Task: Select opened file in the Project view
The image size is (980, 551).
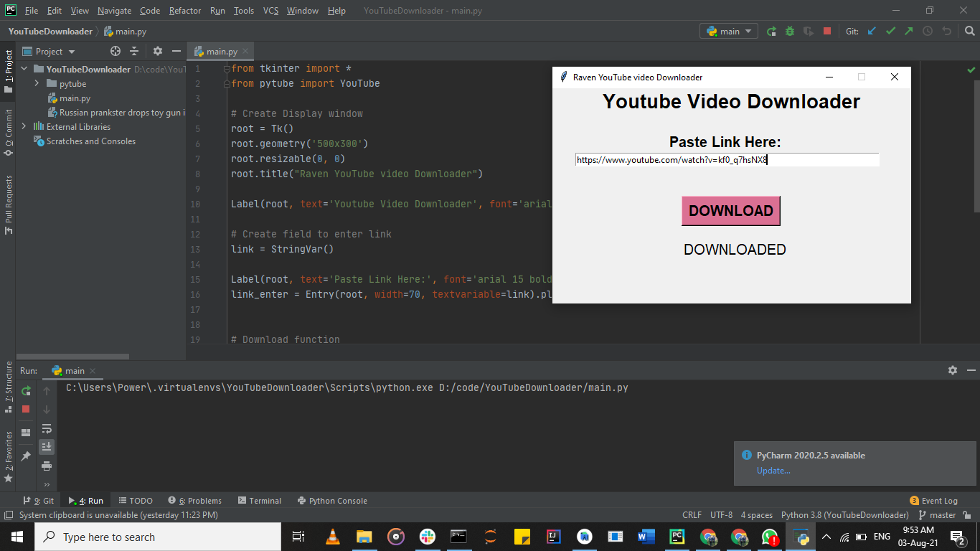Action: [x=114, y=51]
